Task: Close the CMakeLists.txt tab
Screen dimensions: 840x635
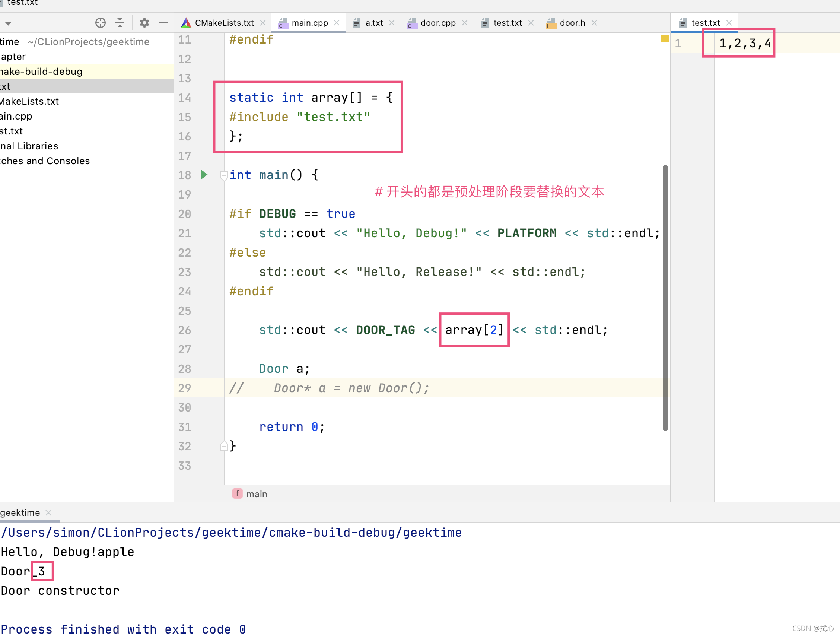Action: pos(263,23)
